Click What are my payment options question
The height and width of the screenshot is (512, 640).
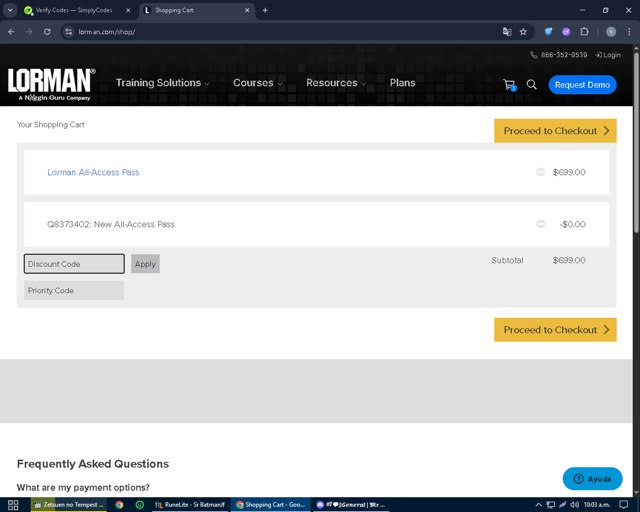[x=83, y=488]
